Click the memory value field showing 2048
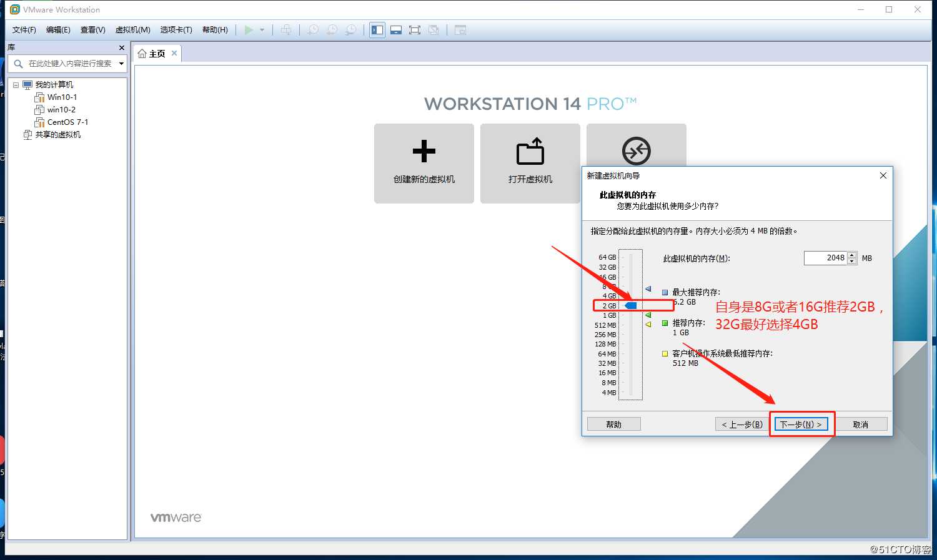The image size is (937, 560). point(825,258)
